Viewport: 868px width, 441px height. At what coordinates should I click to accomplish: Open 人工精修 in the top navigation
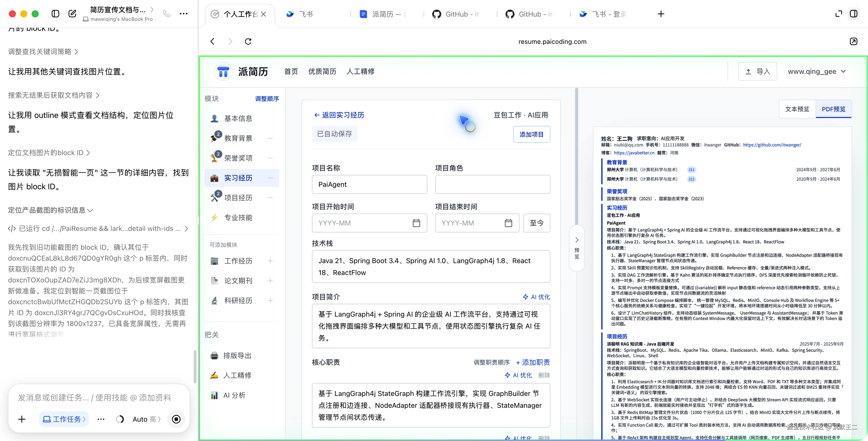360,72
